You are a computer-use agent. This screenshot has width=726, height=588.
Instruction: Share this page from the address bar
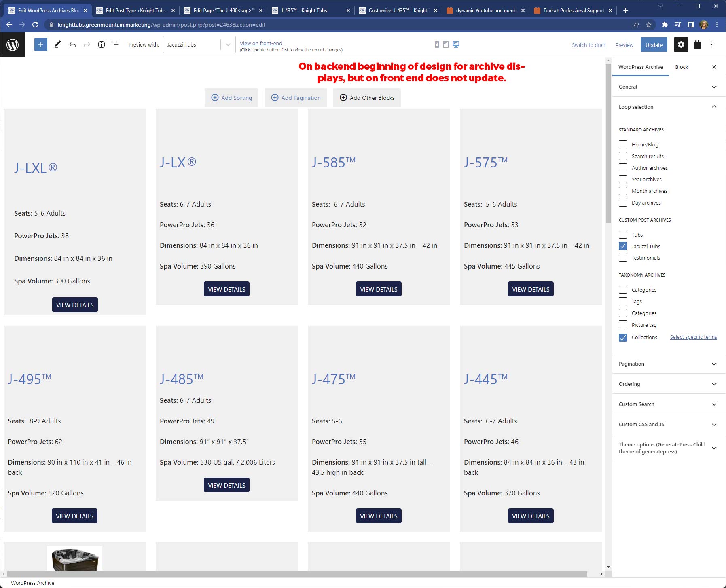click(636, 25)
